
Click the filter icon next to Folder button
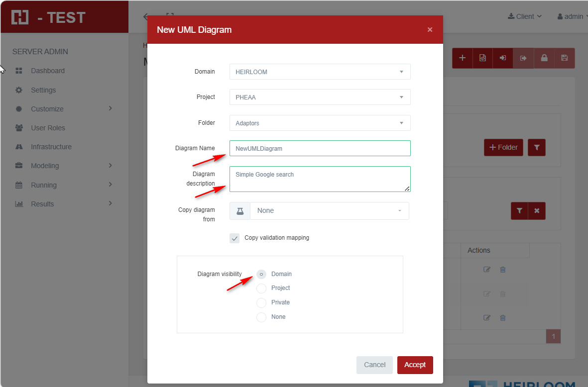[537, 147]
